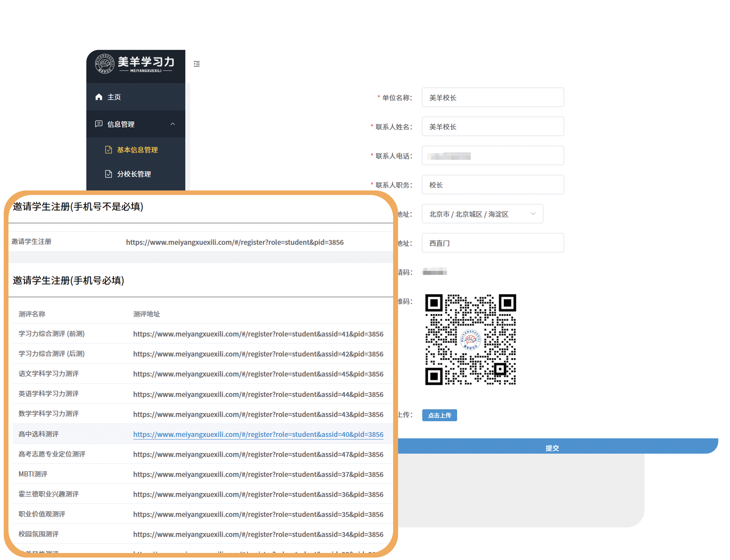Submit the form with 提交
This screenshot has height=560, width=730.
coord(552,448)
